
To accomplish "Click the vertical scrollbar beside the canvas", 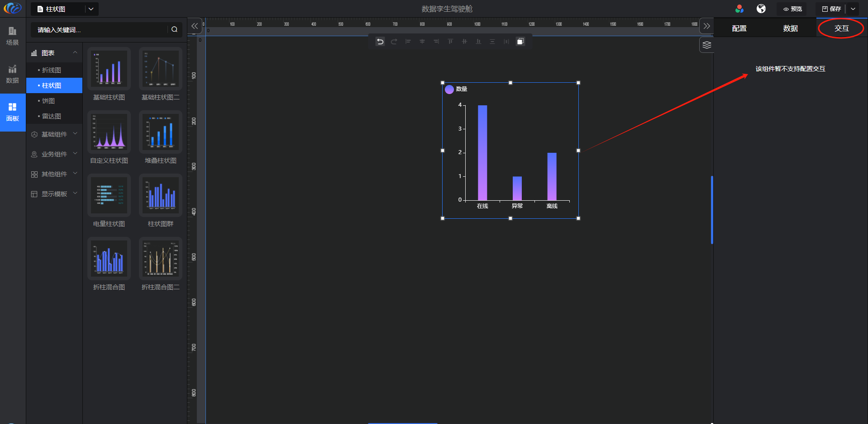I will click(712, 210).
